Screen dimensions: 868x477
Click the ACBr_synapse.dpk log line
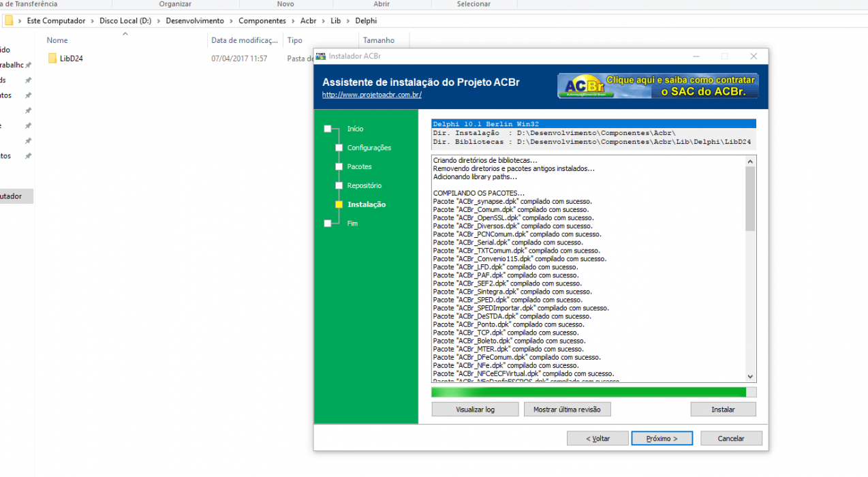click(512, 202)
